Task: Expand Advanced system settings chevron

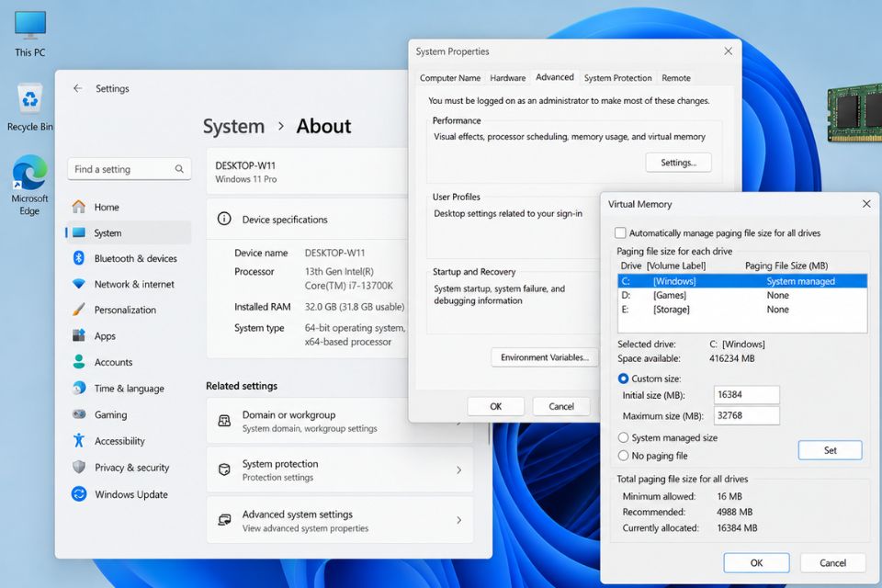Action: pyautogui.click(x=459, y=520)
